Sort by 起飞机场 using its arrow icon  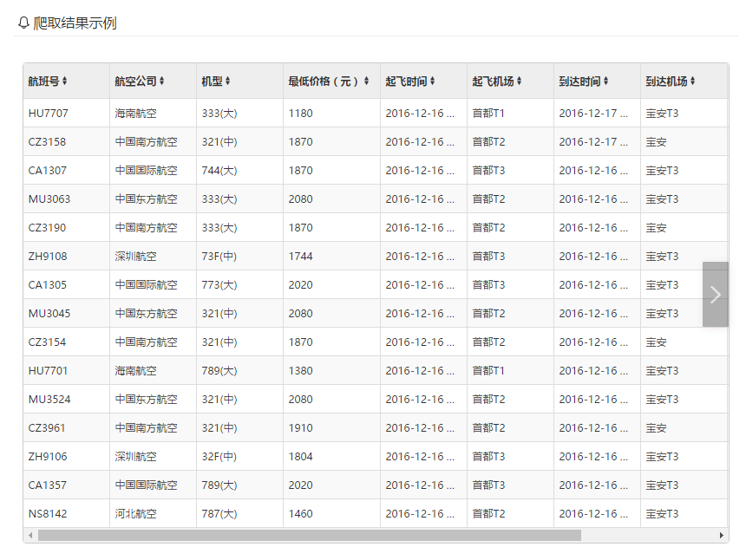520,81
